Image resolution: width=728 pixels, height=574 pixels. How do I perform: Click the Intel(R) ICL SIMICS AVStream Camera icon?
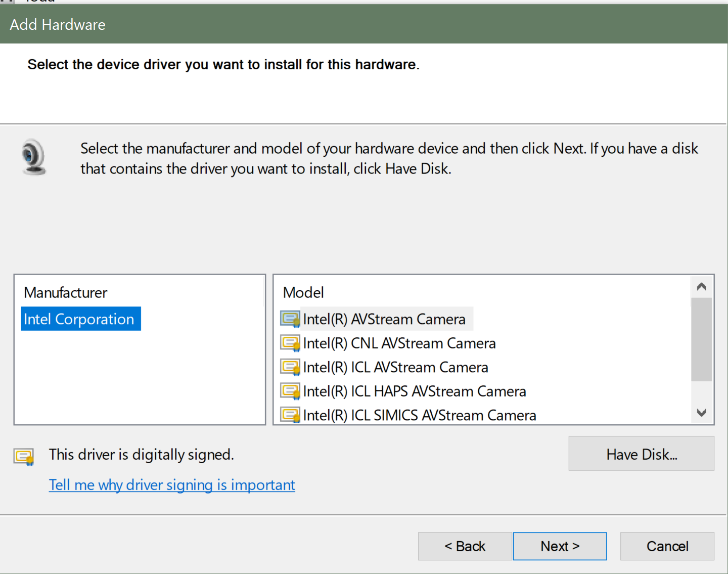coord(290,415)
